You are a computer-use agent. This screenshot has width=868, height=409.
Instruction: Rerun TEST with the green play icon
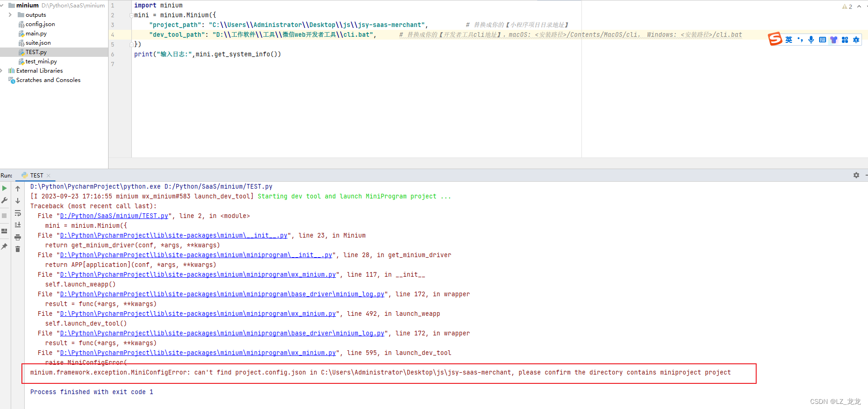(x=5, y=188)
